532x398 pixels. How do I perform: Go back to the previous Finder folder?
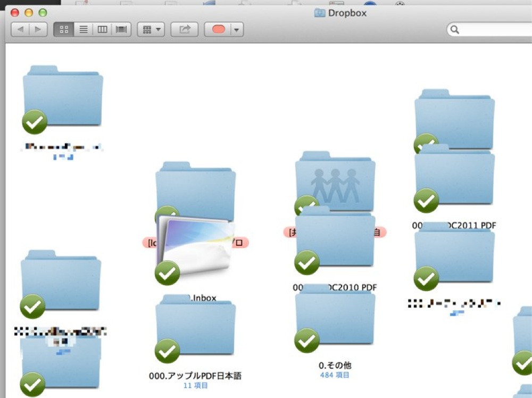[20, 29]
